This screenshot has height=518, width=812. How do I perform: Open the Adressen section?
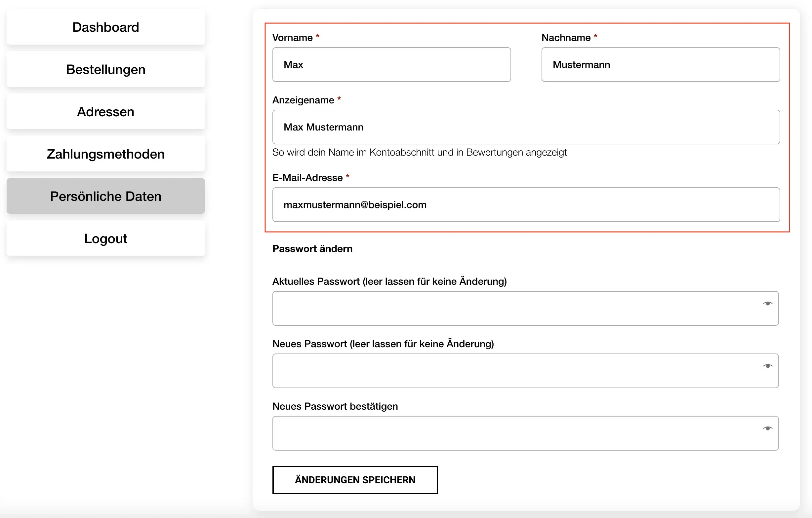pos(105,112)
